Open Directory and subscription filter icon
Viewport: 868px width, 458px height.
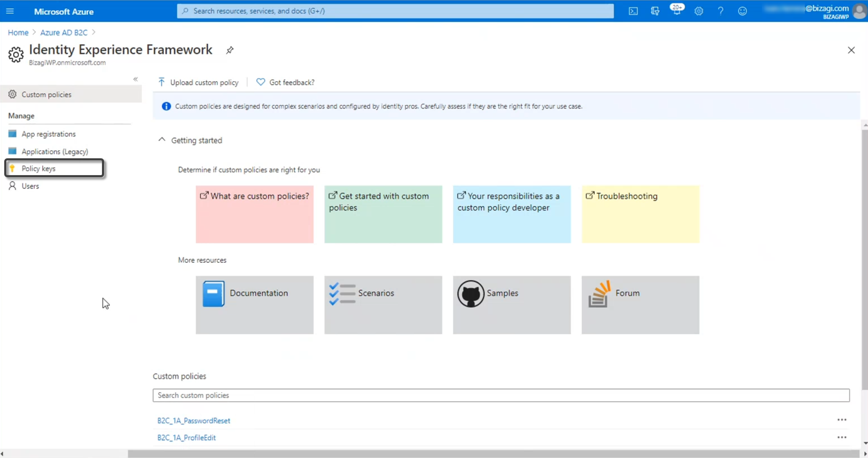pyautogui.click(x=655, y=11)
